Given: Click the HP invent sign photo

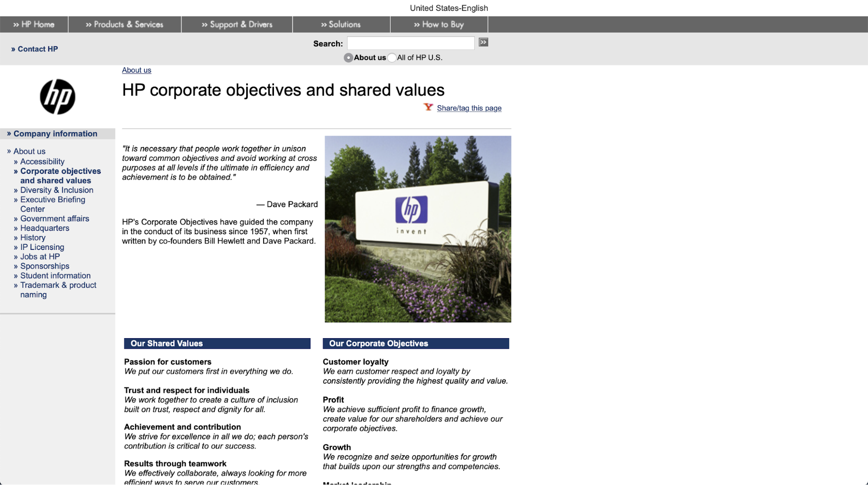Looking at the screenshot, I should tap(418, 229).
